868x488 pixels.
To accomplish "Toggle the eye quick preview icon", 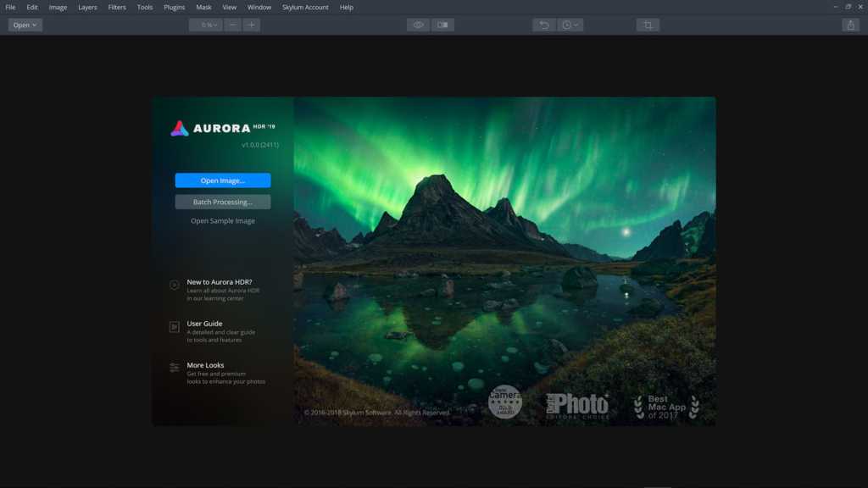I will coord(418,25).
